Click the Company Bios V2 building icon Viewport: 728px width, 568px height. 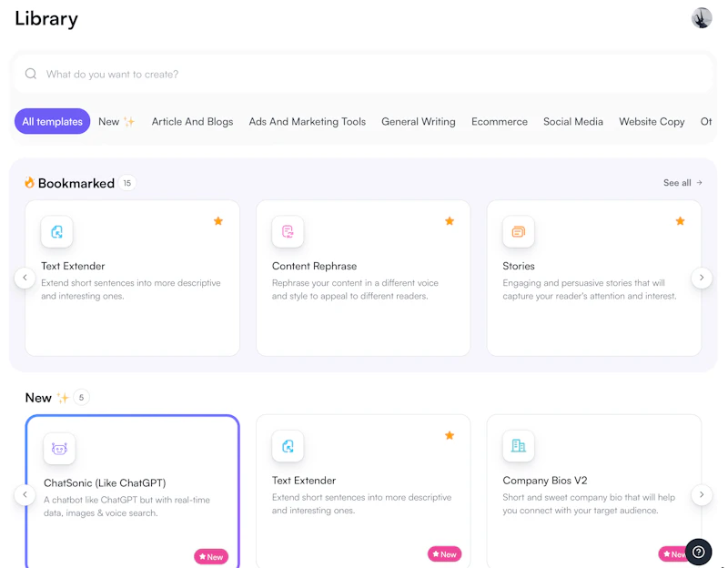coord(519,446)
